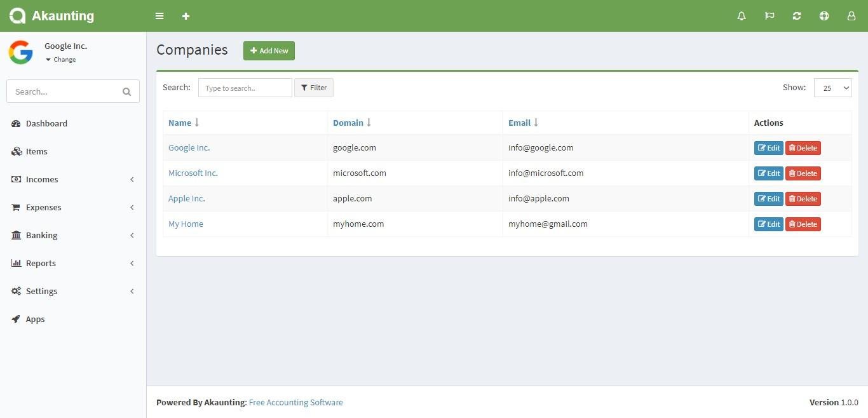Click the Type to search input field
Viewport: 868px width, 418px height.
(245, 88)
